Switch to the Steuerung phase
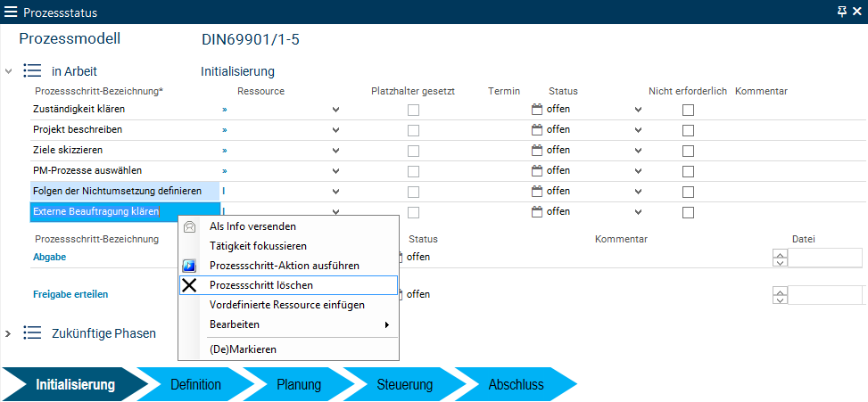The height and width of the screenshot is (402, 868). pos(405,385)
